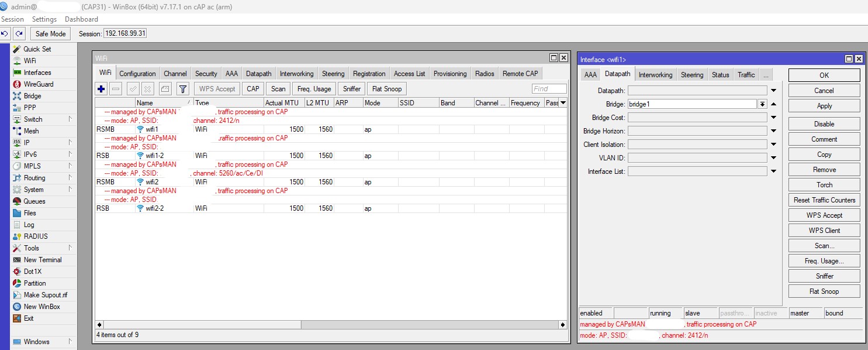Expand the Windows submenu

(70, 342)
